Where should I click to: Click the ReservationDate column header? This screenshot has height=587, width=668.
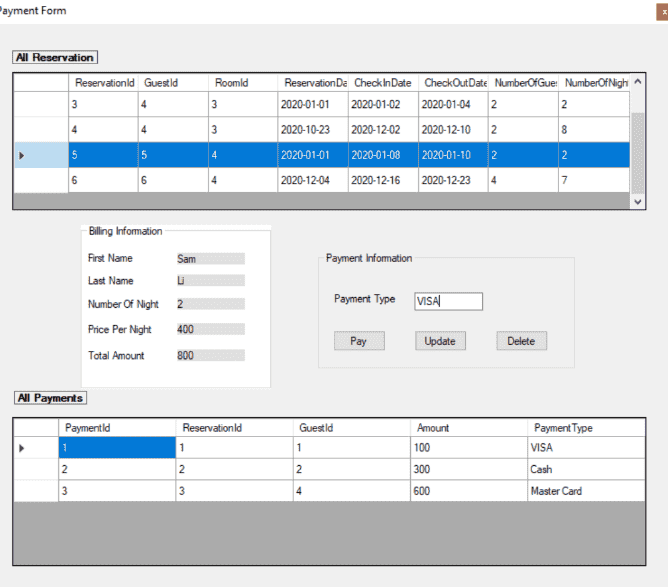click(313, 83)
